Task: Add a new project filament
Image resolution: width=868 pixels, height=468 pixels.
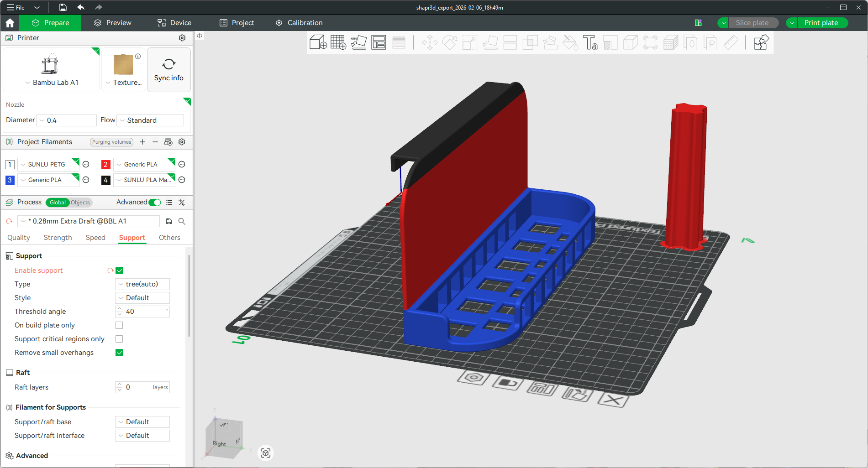Action: click(x=142, y=142)
